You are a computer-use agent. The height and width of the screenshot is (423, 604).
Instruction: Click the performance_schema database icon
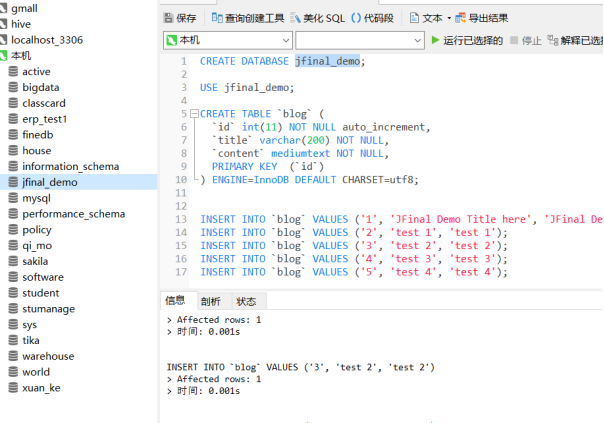coord(13,213)
